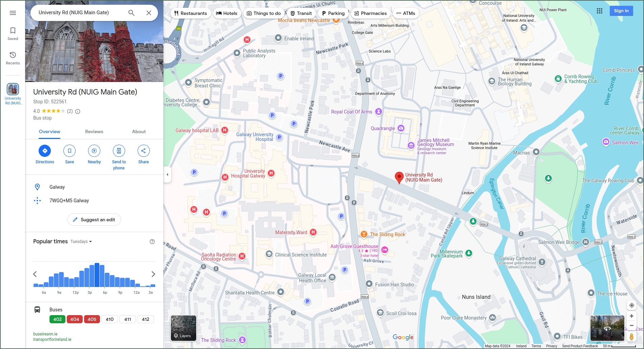Select bus route 410
The height and width of the screenshot is (349, 644).
pyautogui.click(x=109, y=319)
